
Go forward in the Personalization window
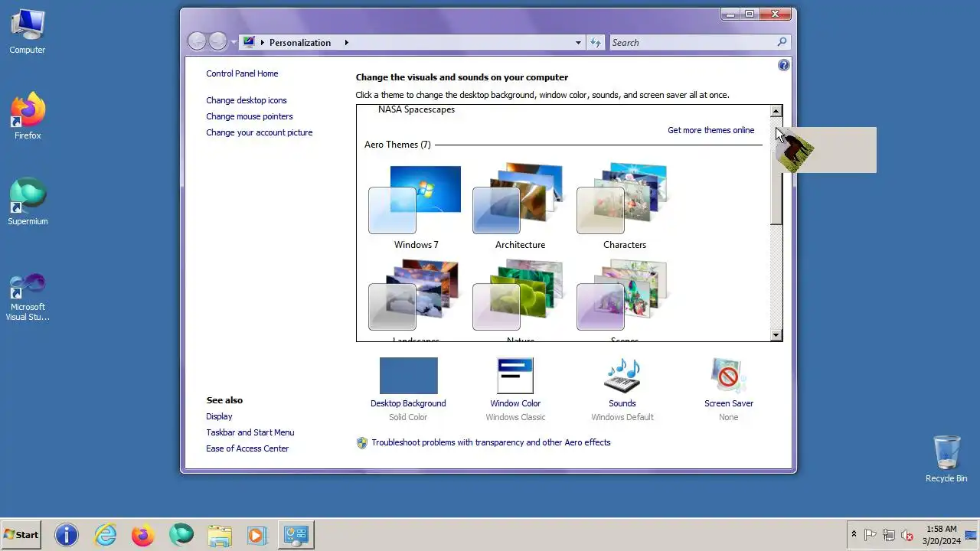point(217,41)
